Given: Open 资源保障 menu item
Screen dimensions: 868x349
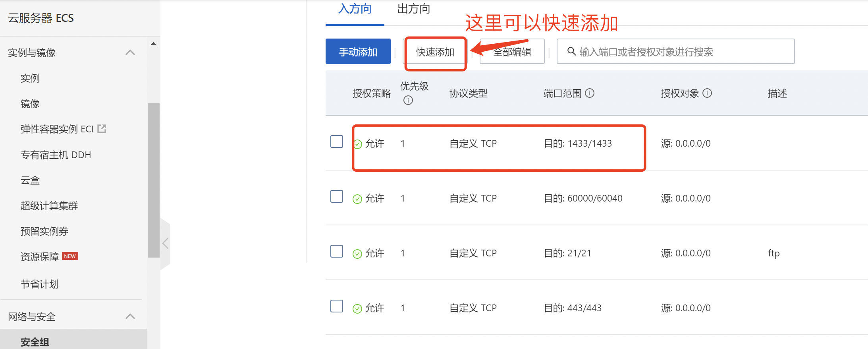Looking at the screenshot, I should tap(40, 257).
